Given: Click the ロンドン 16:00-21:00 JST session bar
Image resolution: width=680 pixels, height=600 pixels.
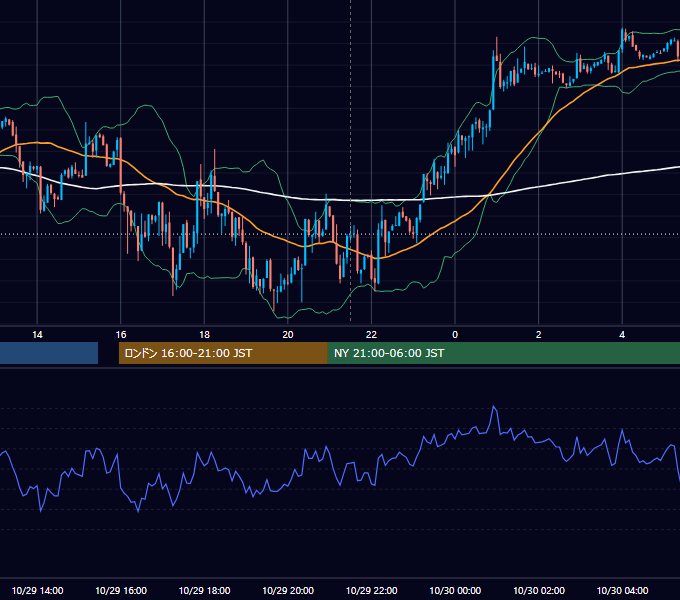Looking at the screenshot, I should (x=223, y=353).
